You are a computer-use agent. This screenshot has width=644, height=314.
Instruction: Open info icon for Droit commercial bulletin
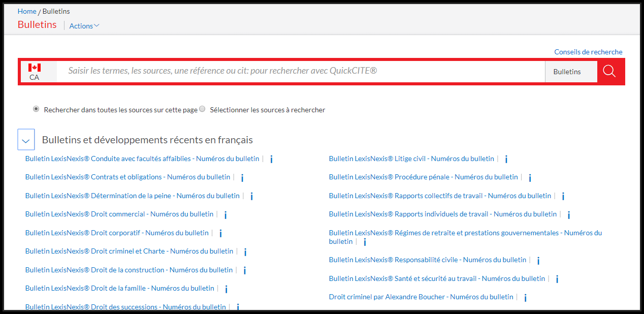click(x=226, y=214)
